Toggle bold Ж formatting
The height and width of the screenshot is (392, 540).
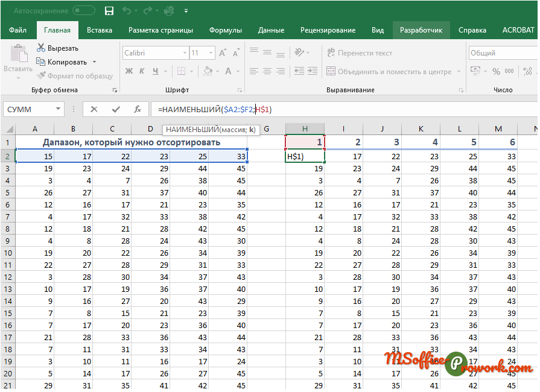pyautogui.click(x=129, y=71)
